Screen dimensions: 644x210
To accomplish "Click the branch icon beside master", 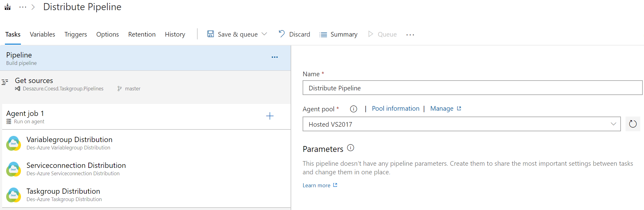I will 119,89.
